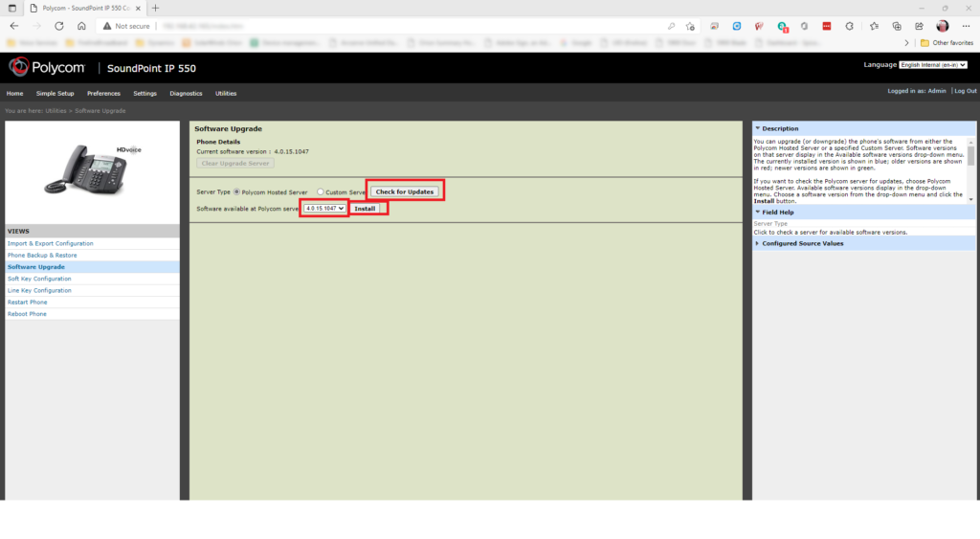This screenshot has width=980, height=539.
Task: Click the Install button
Action: pos(365,208)
